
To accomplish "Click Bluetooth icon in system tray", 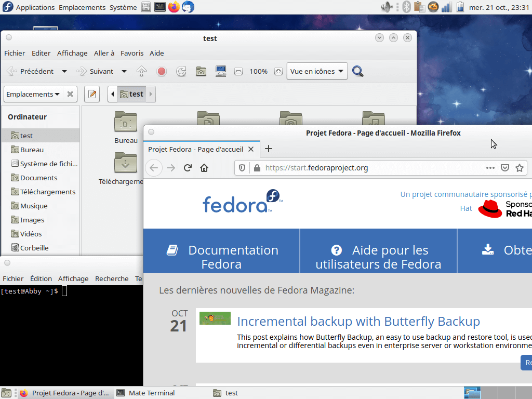I will click(x=406, y=7).
